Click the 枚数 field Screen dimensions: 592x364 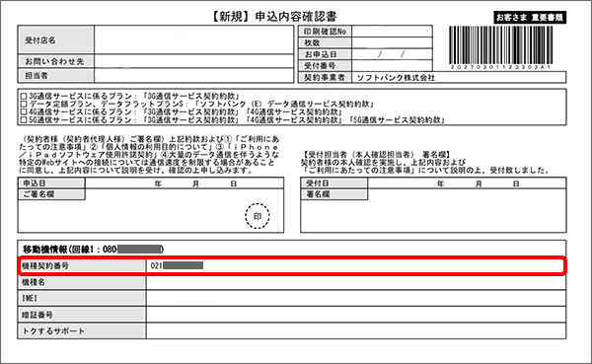click(x=392, y=42)
